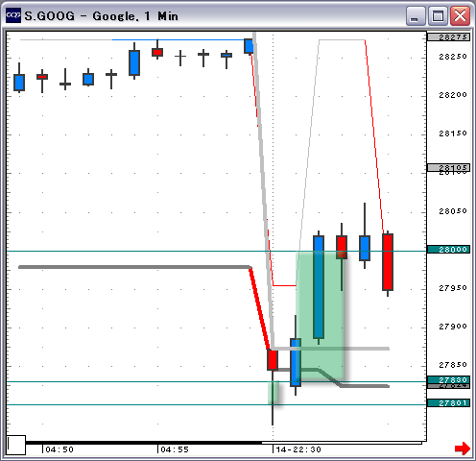Click the 28275 price label
The height and width of the screenshot is (461, 476).
(448, 37)
